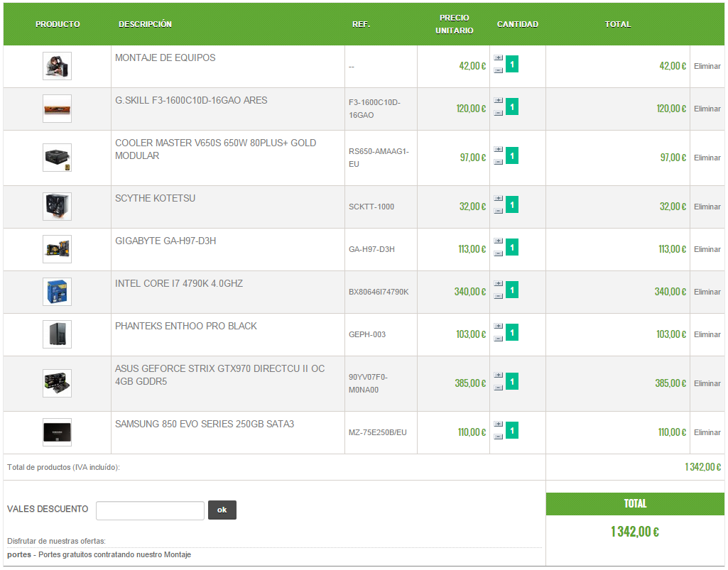
Task: Select quantity box for MONTAJE DE EQUIPOS
Action: click(x=512, y=64)
